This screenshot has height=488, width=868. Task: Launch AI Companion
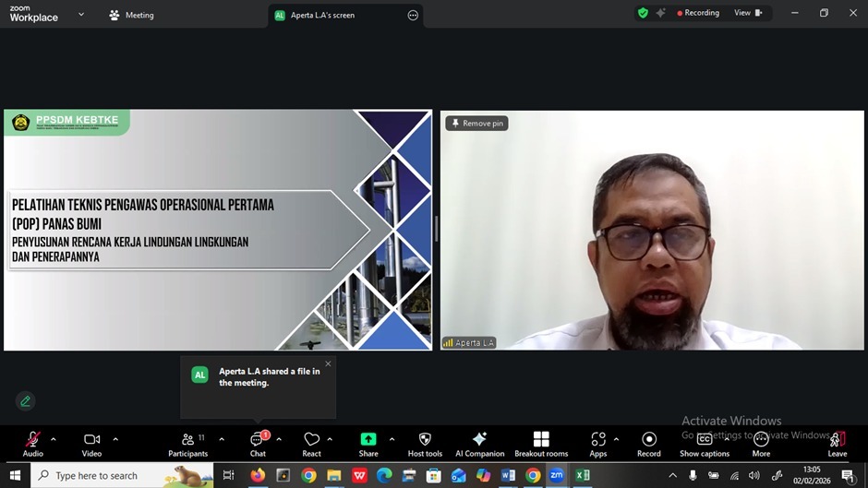click(479, 443)
